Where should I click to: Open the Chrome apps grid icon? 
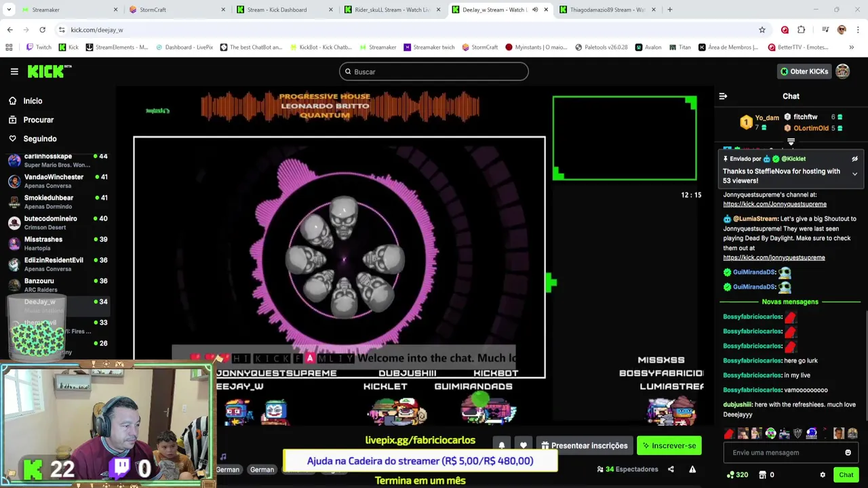point(9,47)
